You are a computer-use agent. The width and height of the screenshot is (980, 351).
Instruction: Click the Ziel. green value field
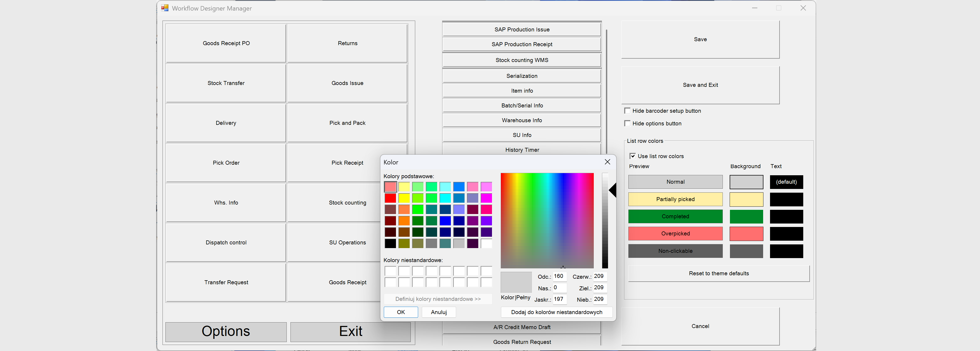(x=600, y=288)
